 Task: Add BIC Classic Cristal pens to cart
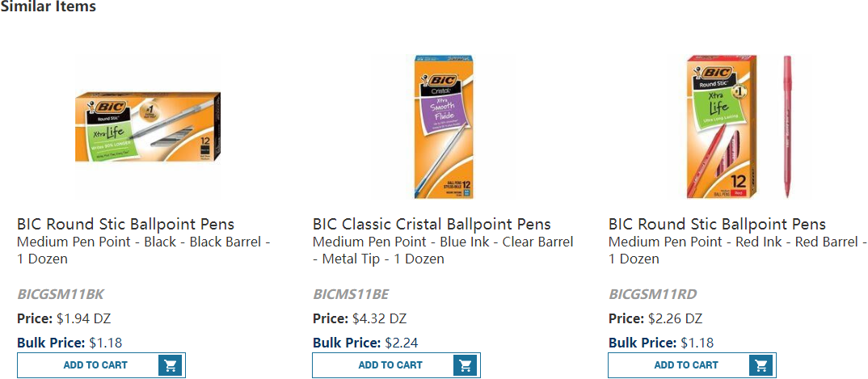[x=390, y=365]
